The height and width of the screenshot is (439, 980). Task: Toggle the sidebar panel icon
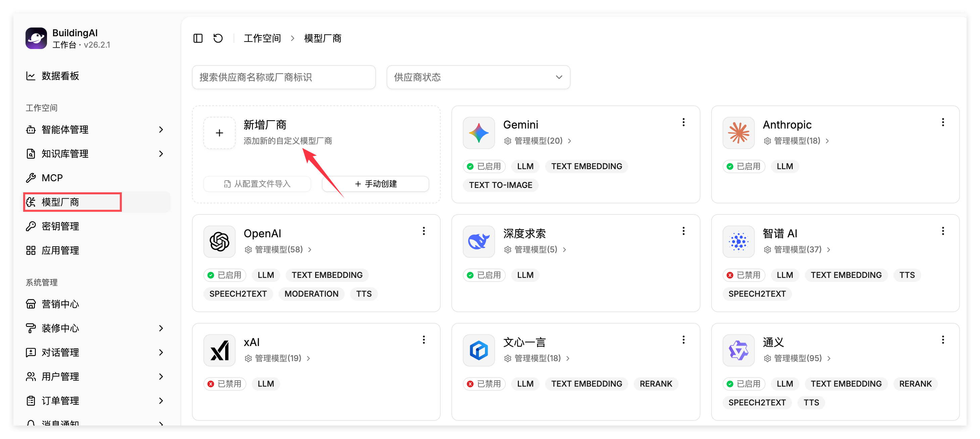(198, 38)
